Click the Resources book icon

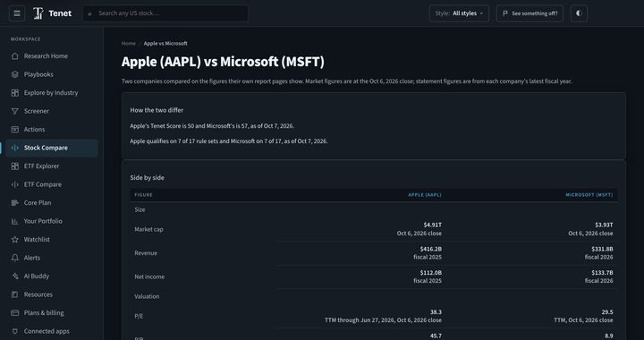click(x=15, y=294)
